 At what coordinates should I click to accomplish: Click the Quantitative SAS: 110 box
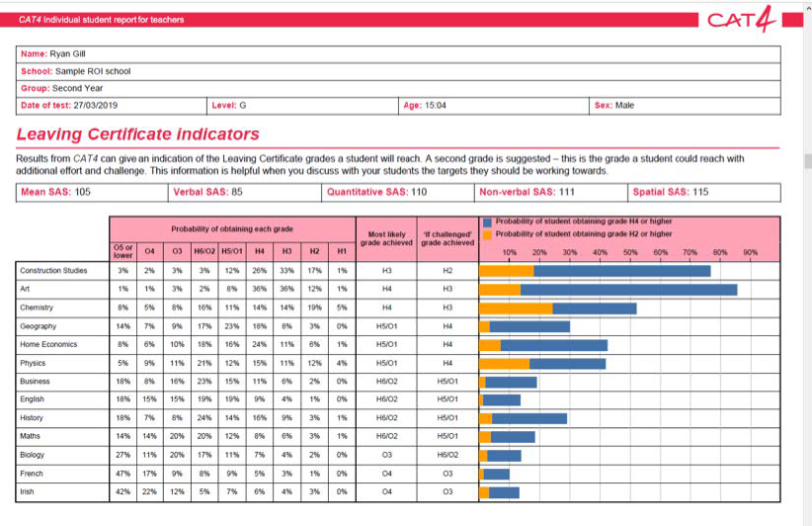pos(398,192)
